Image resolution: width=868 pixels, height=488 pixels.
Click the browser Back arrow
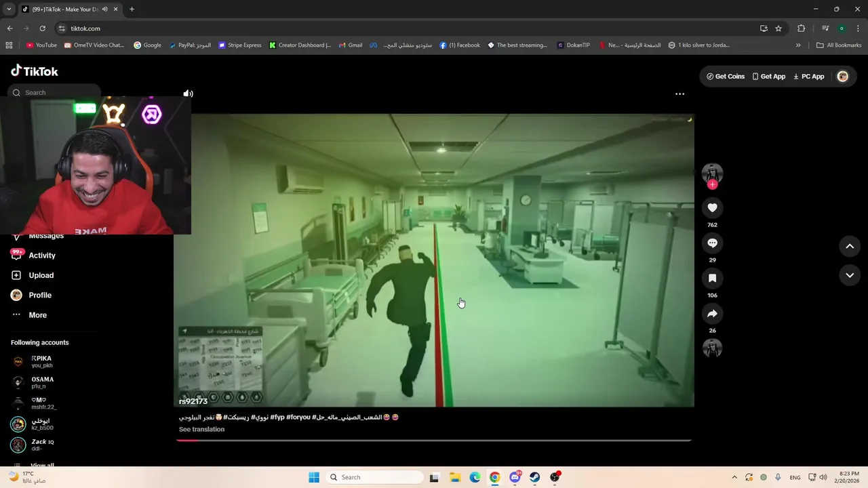(9, 28)
